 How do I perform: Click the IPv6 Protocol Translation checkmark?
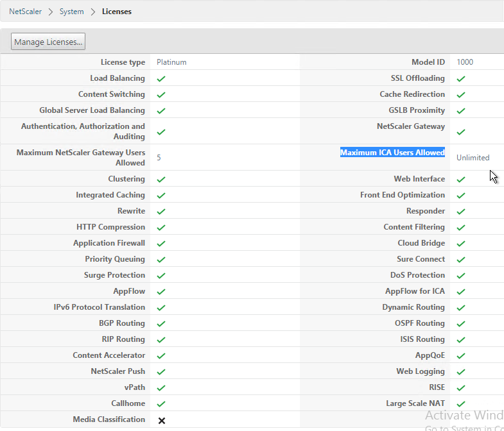161,308
